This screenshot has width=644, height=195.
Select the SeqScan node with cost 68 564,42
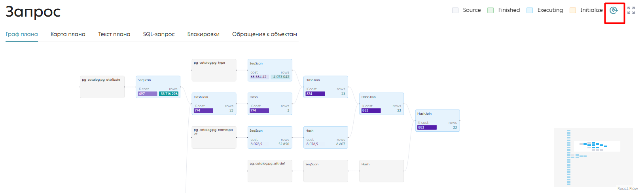tap(270, 70)
